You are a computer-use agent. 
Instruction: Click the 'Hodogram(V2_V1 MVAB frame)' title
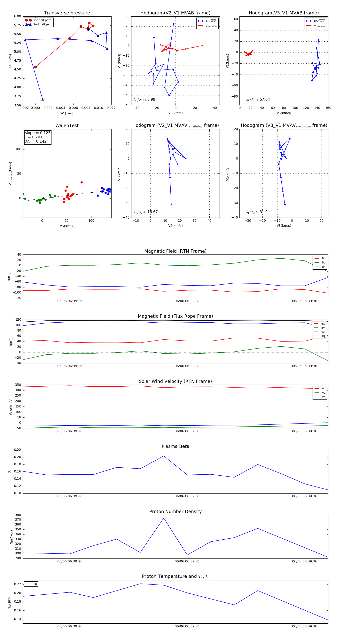pos(175,13)
